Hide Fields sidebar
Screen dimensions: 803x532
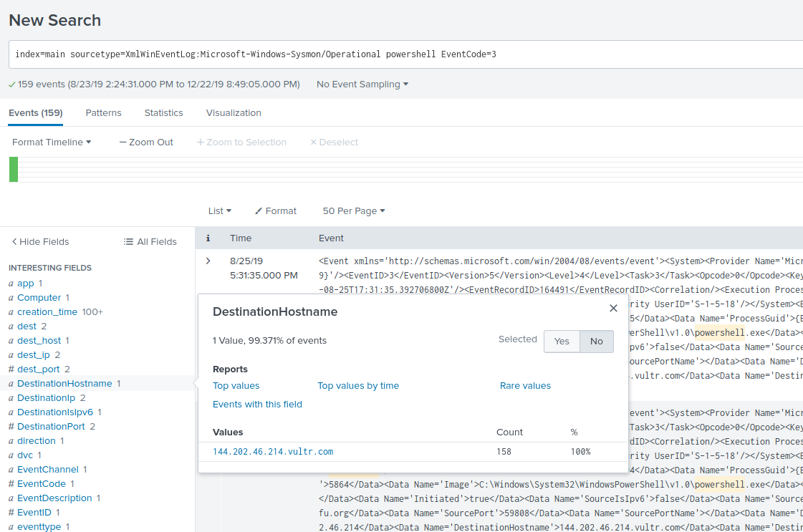click(x=40, y=242)
